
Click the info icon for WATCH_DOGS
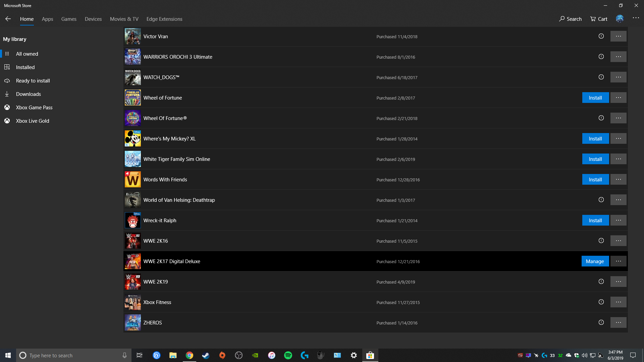[601, 77]
